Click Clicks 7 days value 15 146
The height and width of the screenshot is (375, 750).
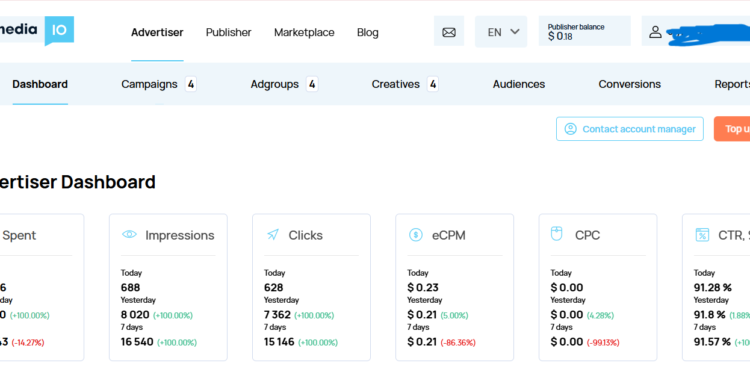(x=279, y=342)
